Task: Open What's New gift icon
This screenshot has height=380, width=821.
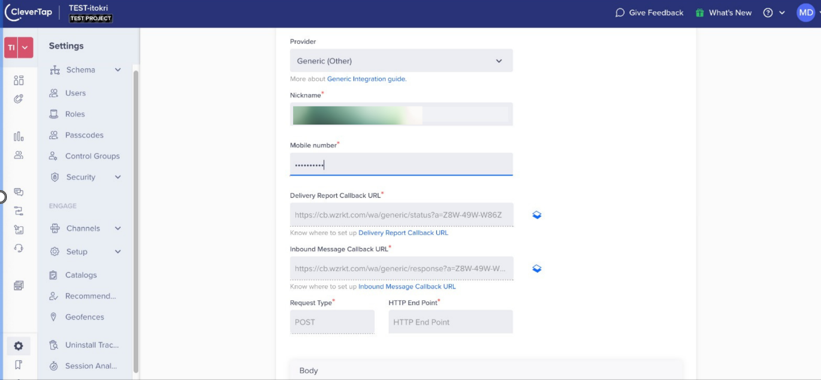Action: [700, 13]
